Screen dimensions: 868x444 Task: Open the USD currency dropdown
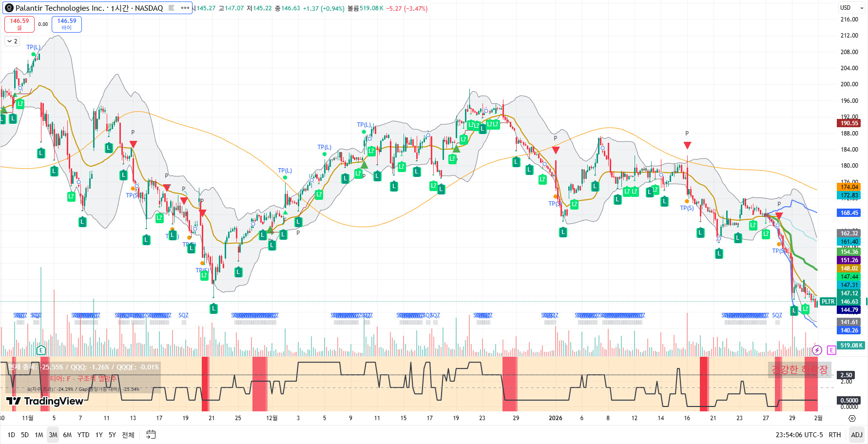(x=852, y=8)
